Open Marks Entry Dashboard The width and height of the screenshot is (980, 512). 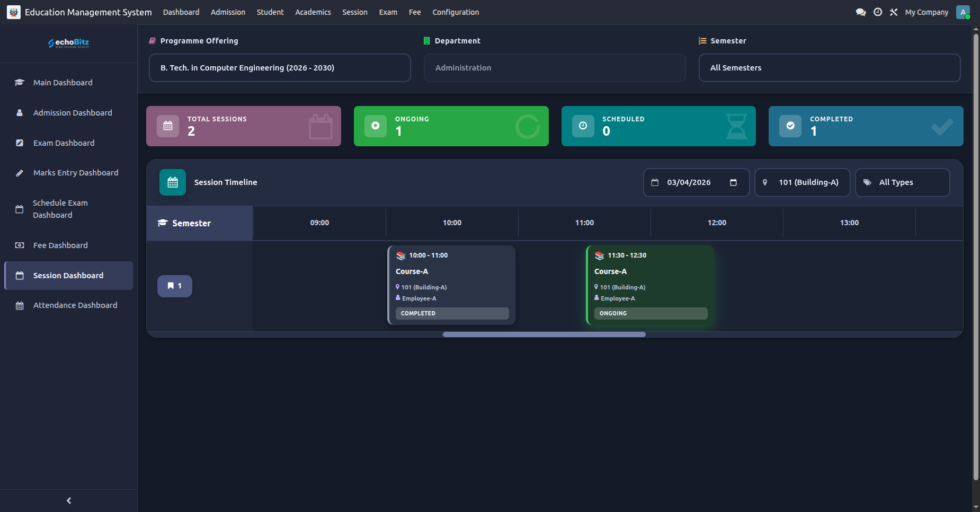click(x=69, y=173)
